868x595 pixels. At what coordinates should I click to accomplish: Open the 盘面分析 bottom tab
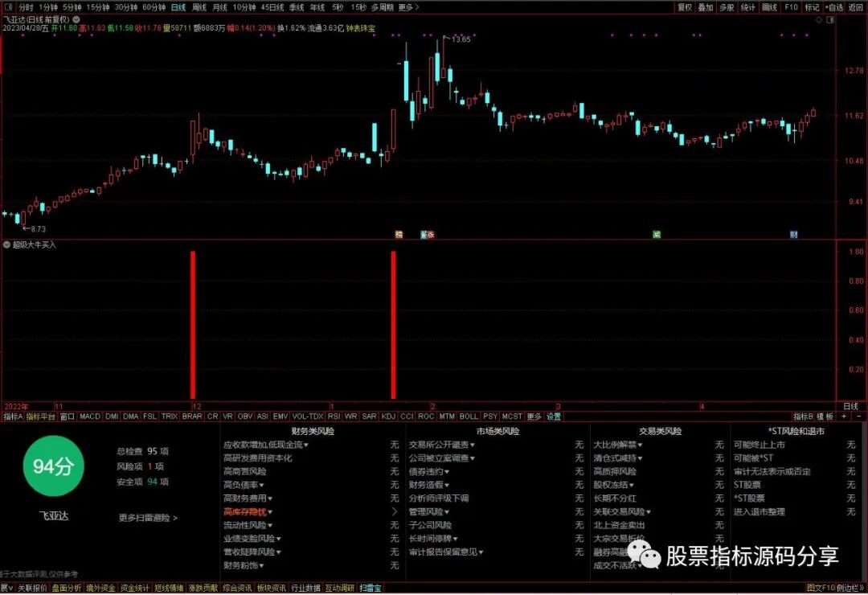67,588
